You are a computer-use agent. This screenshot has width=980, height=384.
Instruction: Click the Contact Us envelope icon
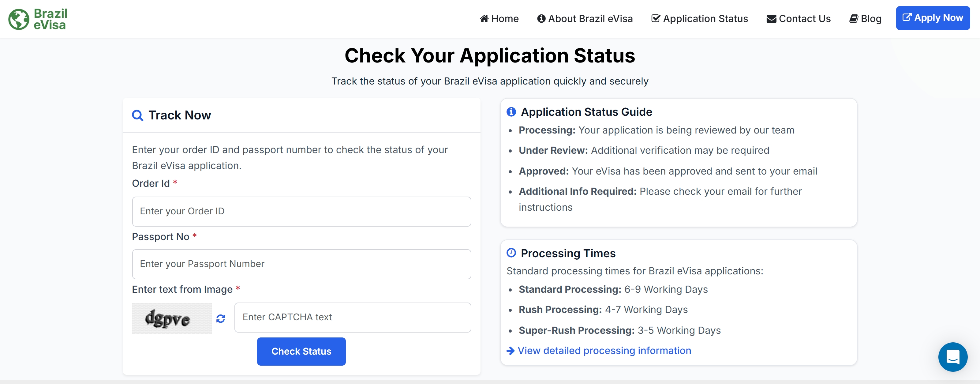point(771,19)
